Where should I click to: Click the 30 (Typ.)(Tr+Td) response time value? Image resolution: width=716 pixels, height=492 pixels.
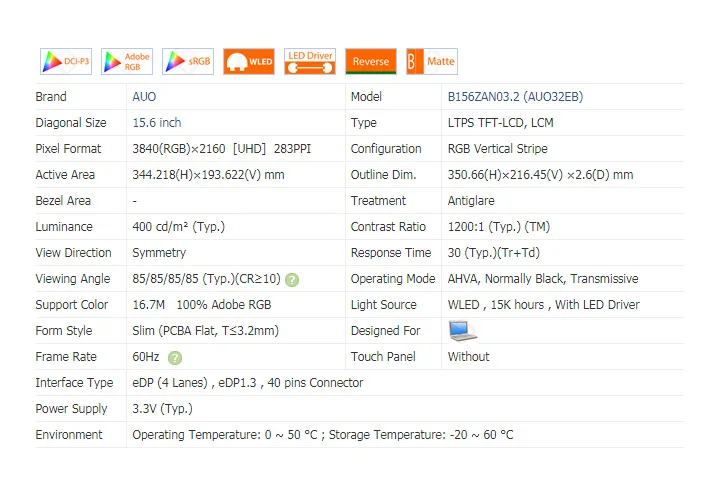click(494, 253)
